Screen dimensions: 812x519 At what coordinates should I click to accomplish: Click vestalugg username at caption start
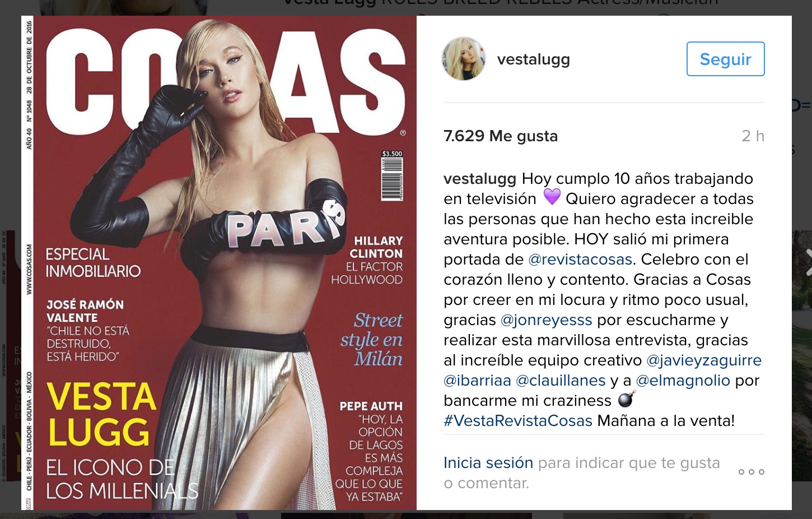480,179
